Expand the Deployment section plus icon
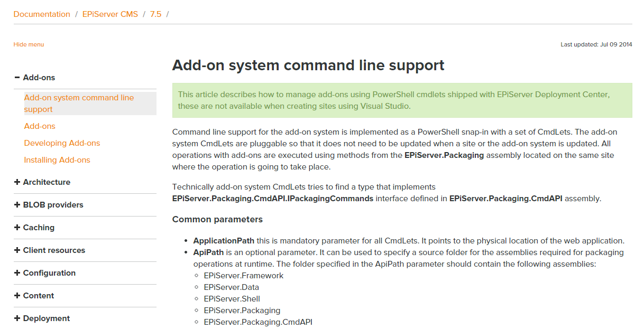The width and height of the screenshot is (644, 329). click(x=17, y=318)
